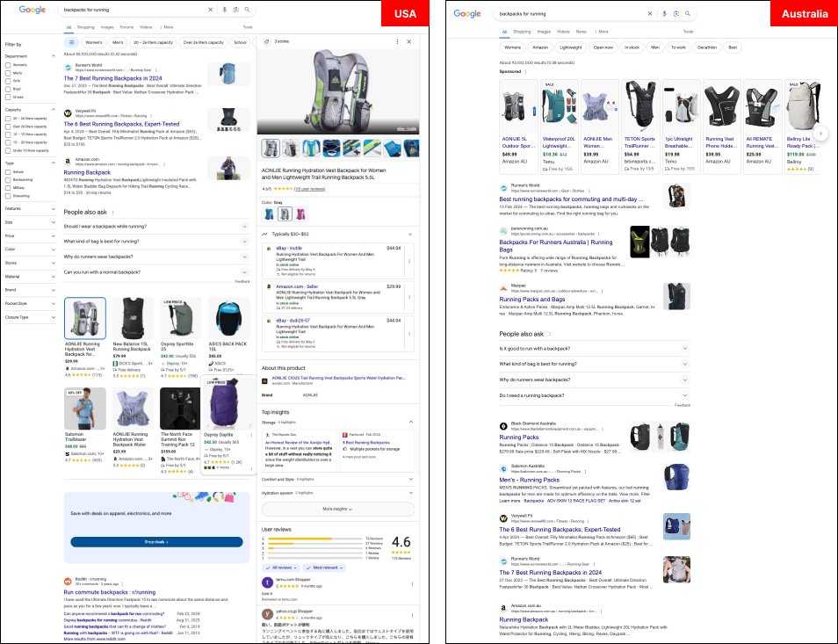This screenshot has height=644, width=838.
Task: Open the News tab in Australia window
Action: tap(581, 32)
